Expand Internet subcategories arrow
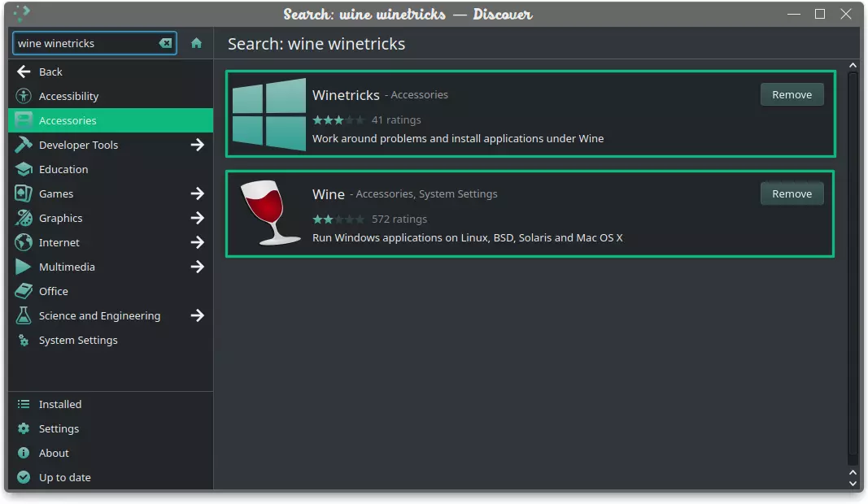The width and height of the screenshot is (868, 504). tap(197, 241)
